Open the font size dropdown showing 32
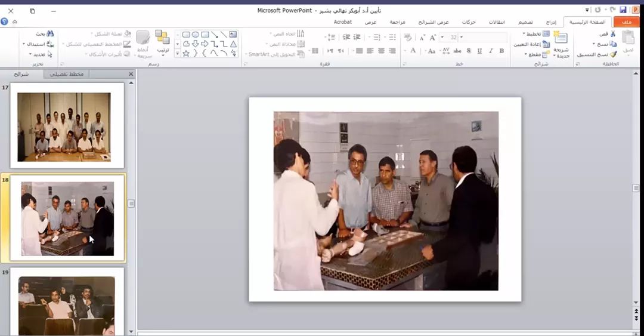Viewport: 644px width, 336px height. pos(461,37)
